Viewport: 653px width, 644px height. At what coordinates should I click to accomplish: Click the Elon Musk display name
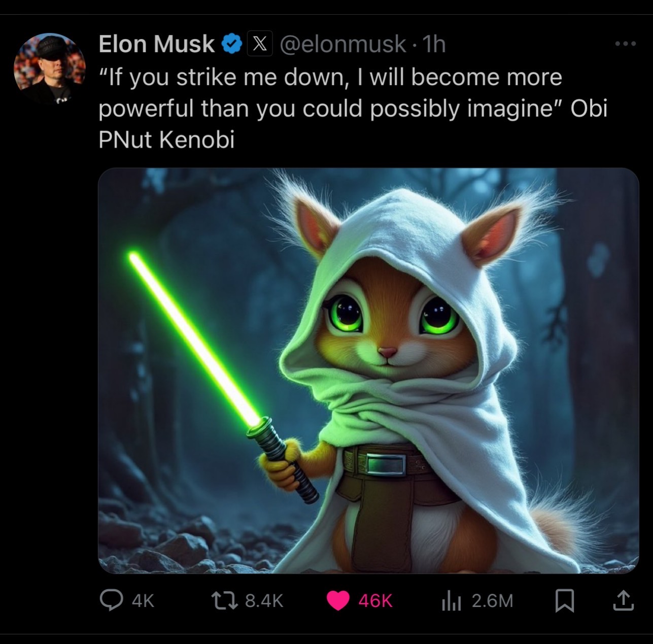(x=156, y=44)
